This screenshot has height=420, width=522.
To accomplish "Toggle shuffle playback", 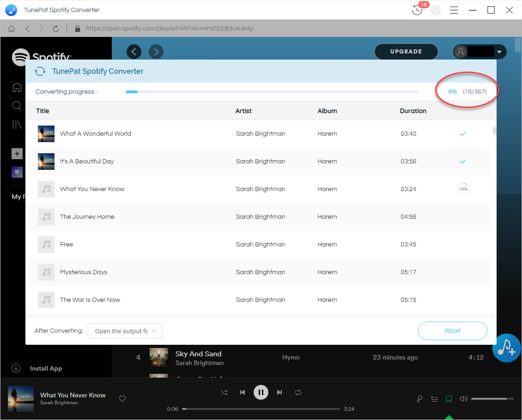I will 224,392.
